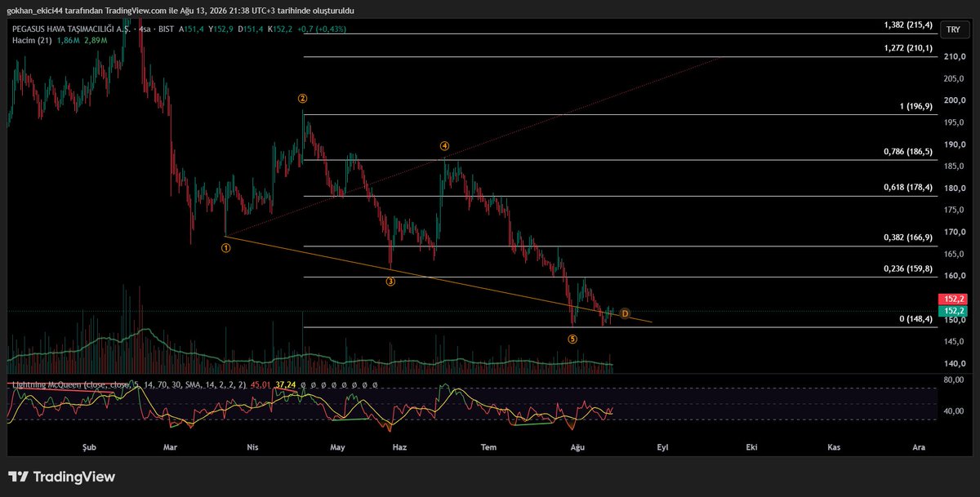Open the TRY currency selector
The height and width of the screenshot is (497, 980).
click(x=953, y=30)
